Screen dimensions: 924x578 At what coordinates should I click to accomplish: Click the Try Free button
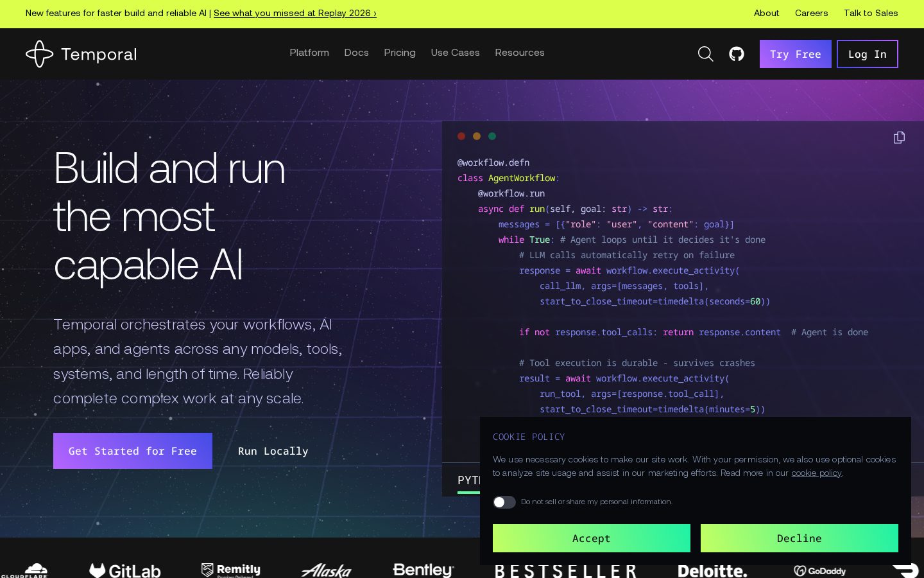796,54
